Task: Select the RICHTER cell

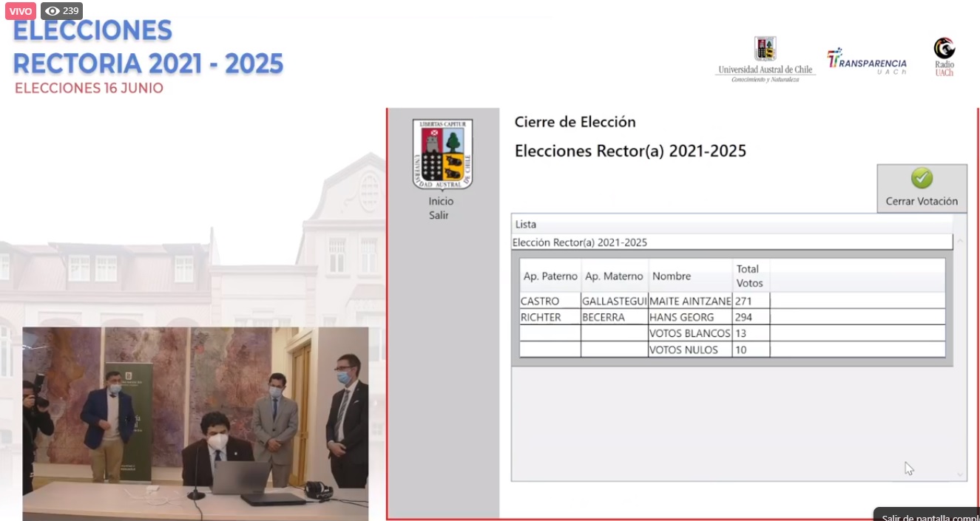Action: pyautogui.click(x=550, y=317)
